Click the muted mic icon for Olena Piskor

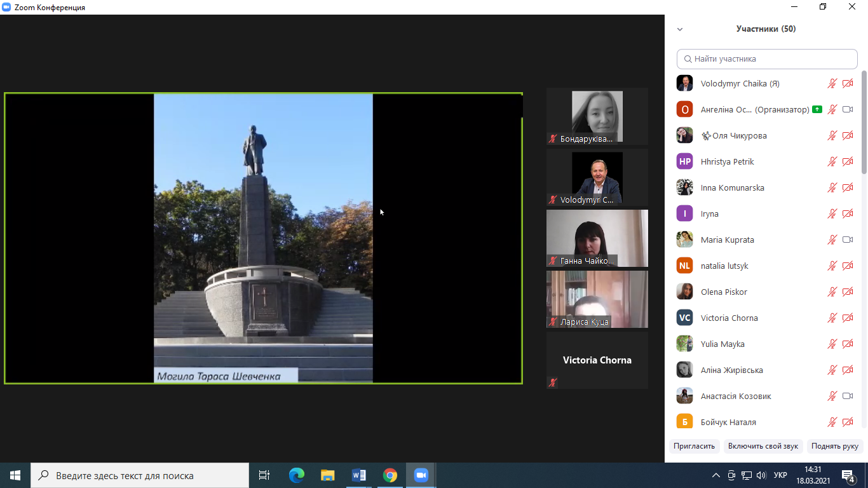(832, 292)
